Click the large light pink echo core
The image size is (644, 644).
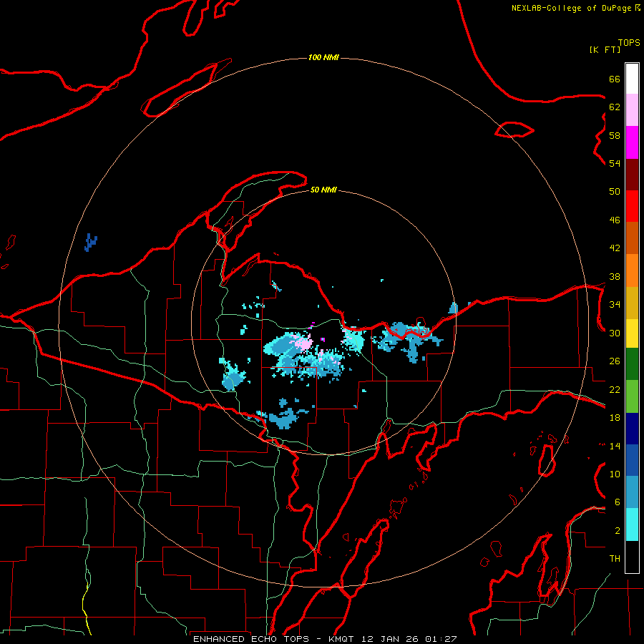(x=304, y=342)
